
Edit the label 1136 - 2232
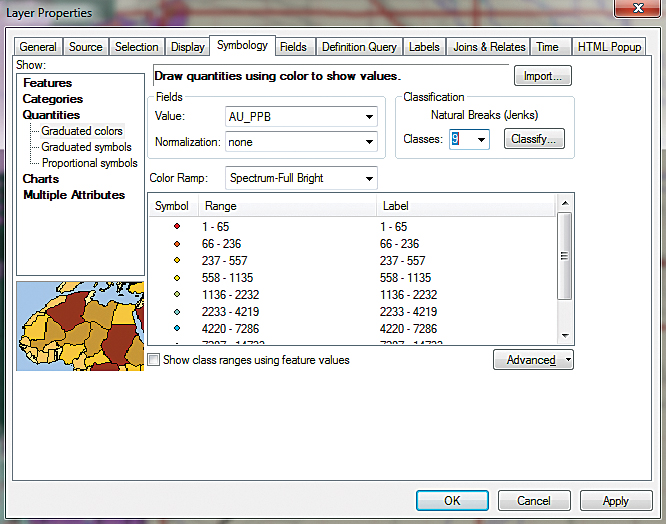[x=409, y=295]
